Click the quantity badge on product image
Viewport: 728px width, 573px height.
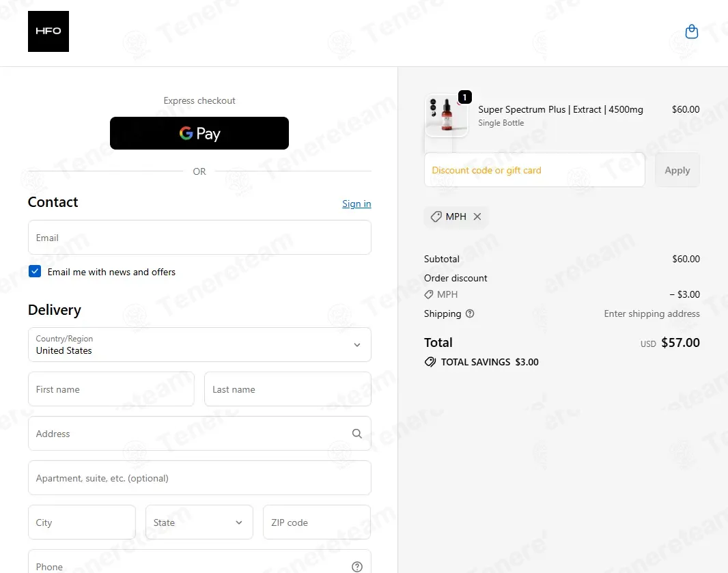[465, 97]
